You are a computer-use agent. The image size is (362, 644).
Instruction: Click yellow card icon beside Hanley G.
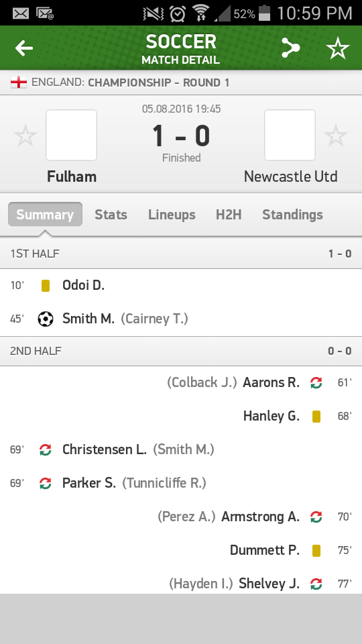(x=316, y=417)
